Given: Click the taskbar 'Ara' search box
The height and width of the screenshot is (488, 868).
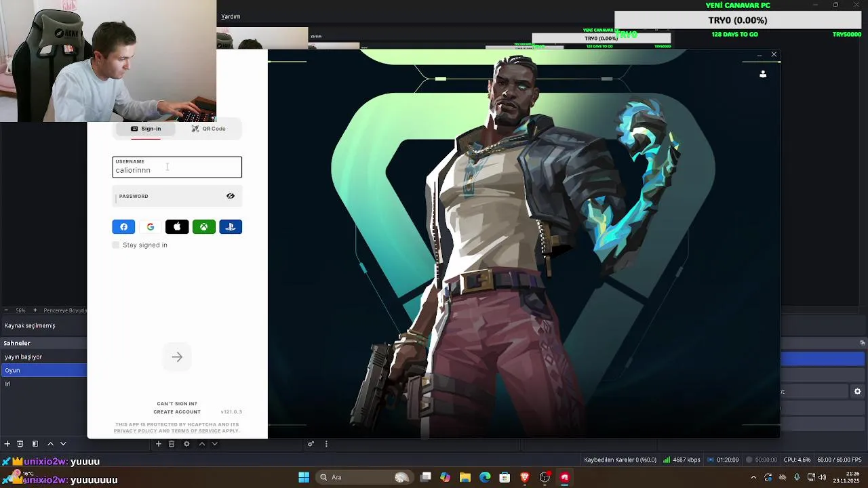Looking at the screenshot, I should (x=366, y=477).
